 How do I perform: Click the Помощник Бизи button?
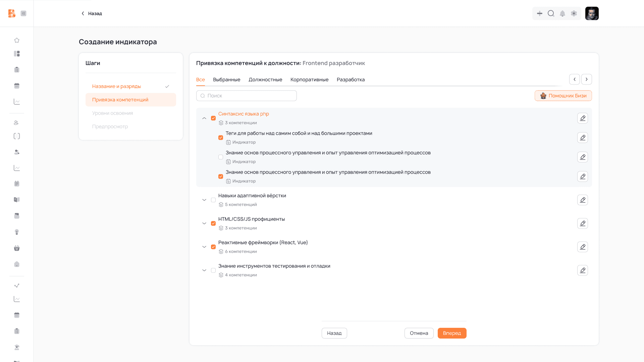click(x=563, y=96)
